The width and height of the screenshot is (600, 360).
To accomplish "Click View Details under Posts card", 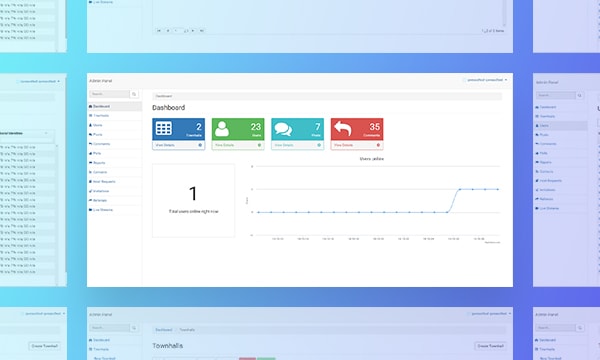I will (x=284, y=145).
